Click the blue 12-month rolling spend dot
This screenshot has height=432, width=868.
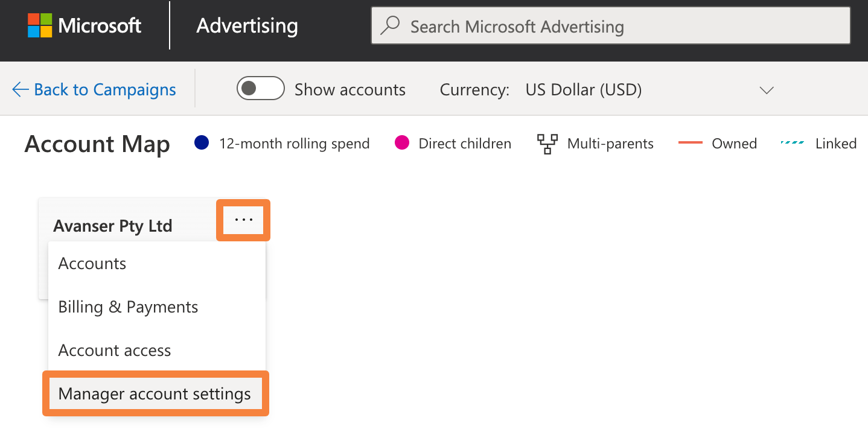202,144
